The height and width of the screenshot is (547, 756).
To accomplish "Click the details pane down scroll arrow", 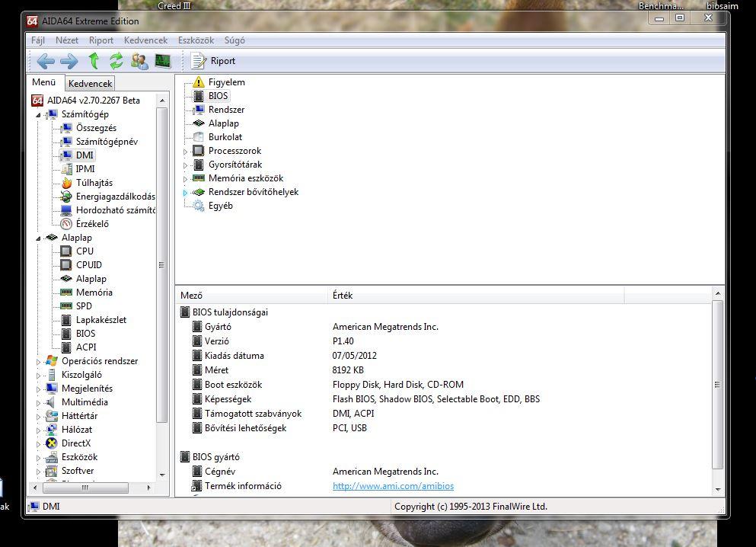I will [718, 490].
